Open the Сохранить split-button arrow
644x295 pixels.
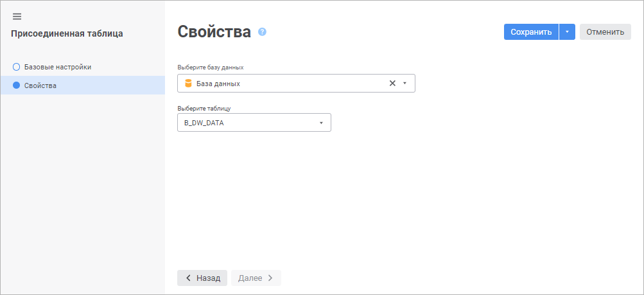(x=567, y=32)
